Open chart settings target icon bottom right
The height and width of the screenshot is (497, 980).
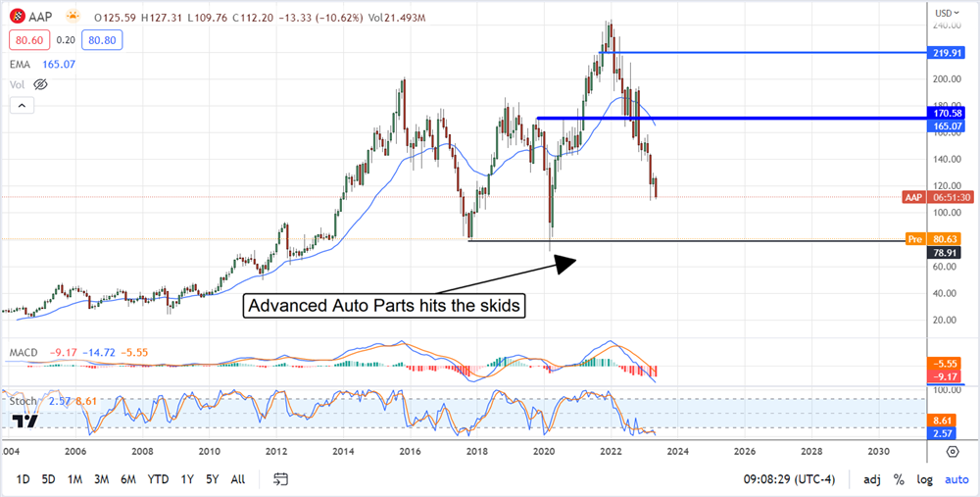coord(953,451)
